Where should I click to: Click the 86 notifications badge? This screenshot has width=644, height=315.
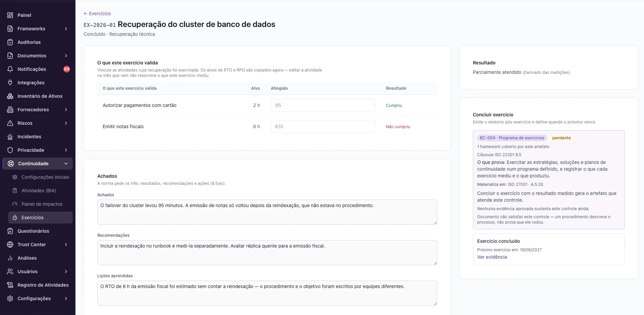[67, 69]
